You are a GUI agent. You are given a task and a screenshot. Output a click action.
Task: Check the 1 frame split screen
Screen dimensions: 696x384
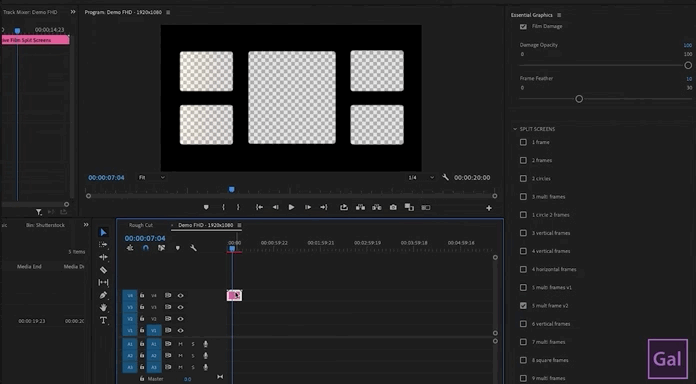click(523, 142)
